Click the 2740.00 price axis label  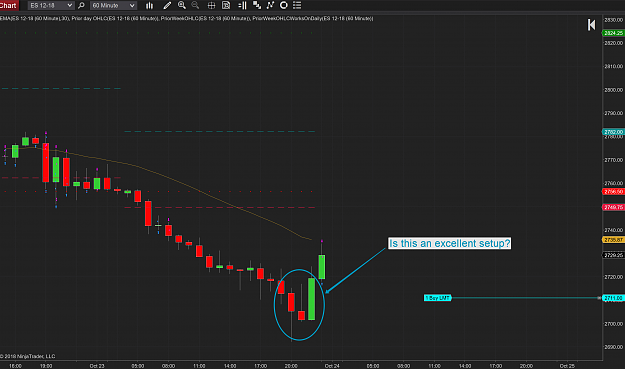[613, 230]
